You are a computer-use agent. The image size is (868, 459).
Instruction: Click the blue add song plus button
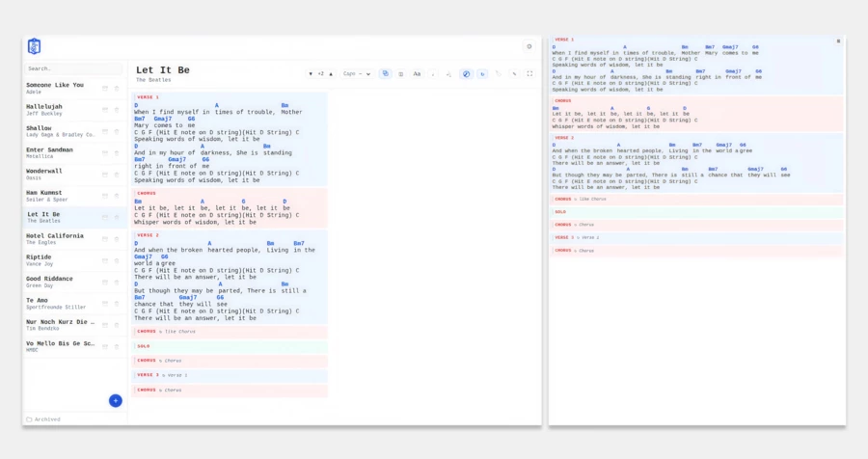(116, 400)
